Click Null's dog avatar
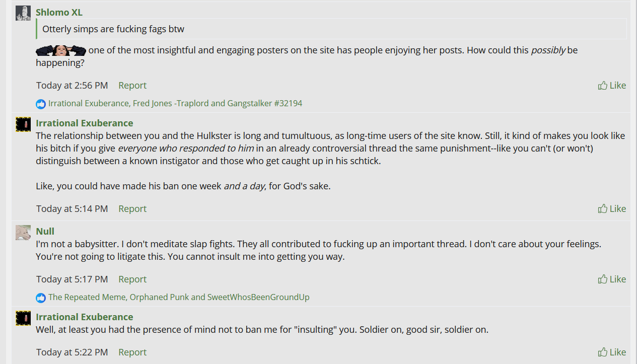The width and height of the screenshot is (637, 364). point(23,233)
